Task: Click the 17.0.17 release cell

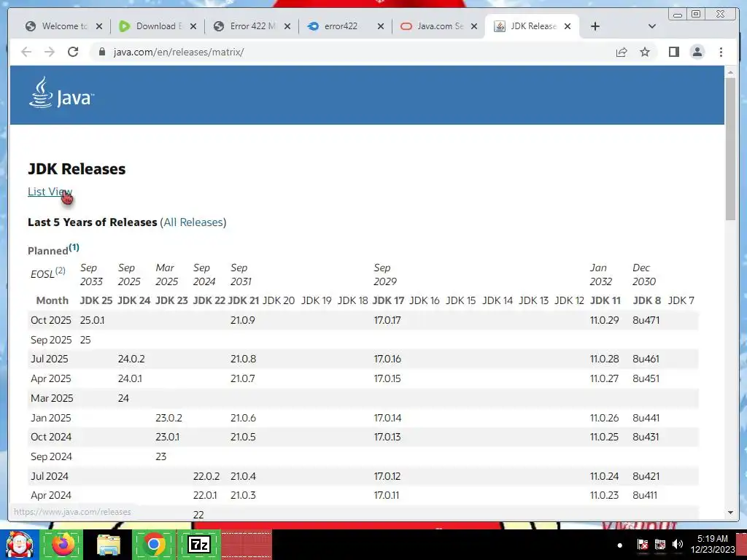Action: (387, 320)
